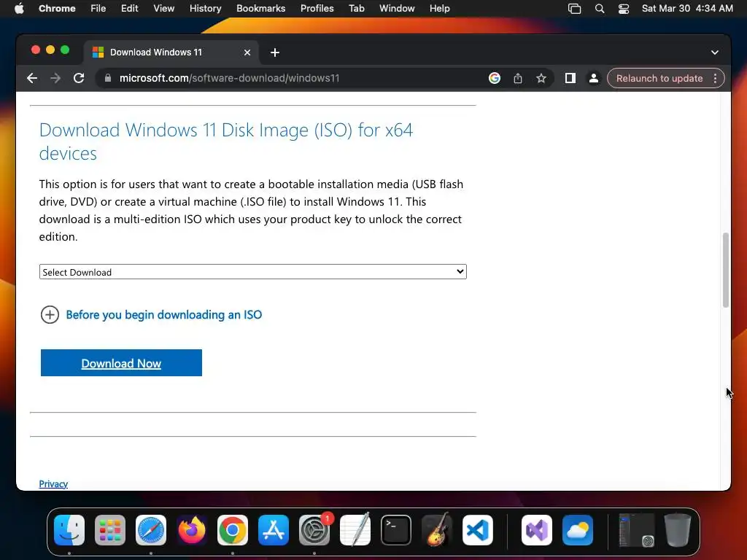Go back using the browser back arrow
Viewport: 747px width, 560px height.
tap(32, 78)
